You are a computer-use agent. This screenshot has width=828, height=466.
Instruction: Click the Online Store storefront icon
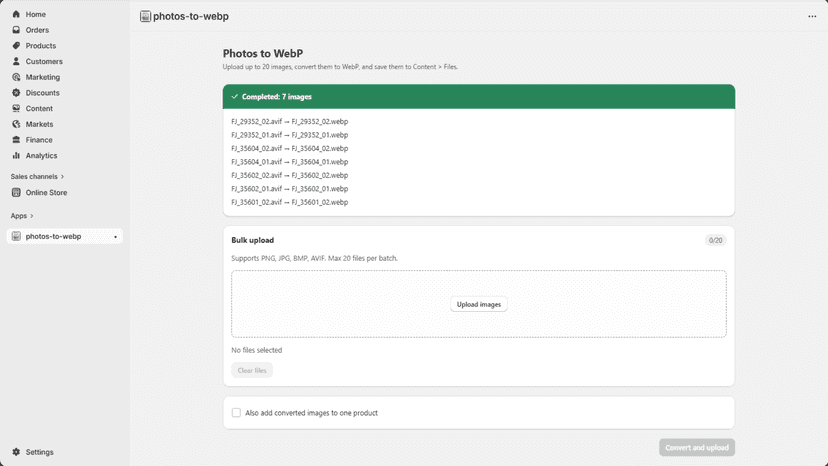click(16, 192)
